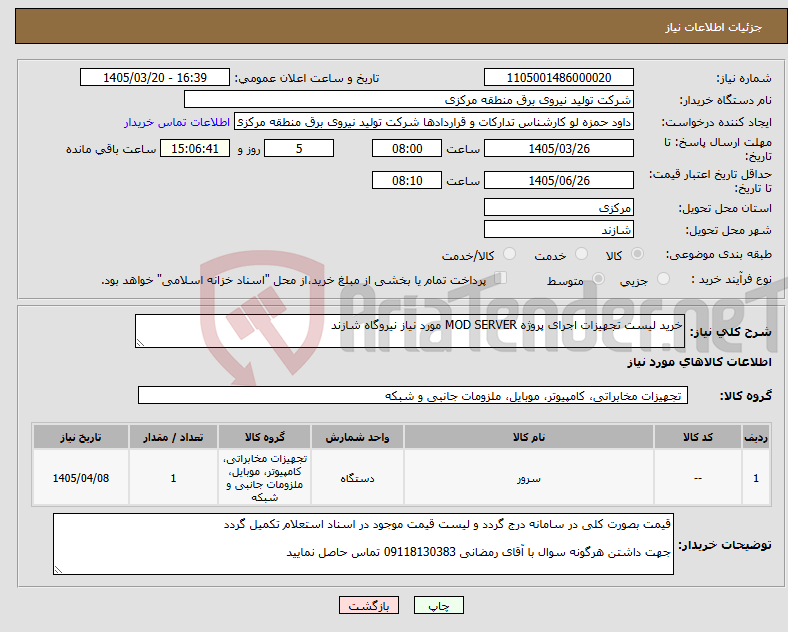Select the خدمت radio button
The height and width of the screenshot is (632, 788).
pyautogui.click(x=581, y=254)
